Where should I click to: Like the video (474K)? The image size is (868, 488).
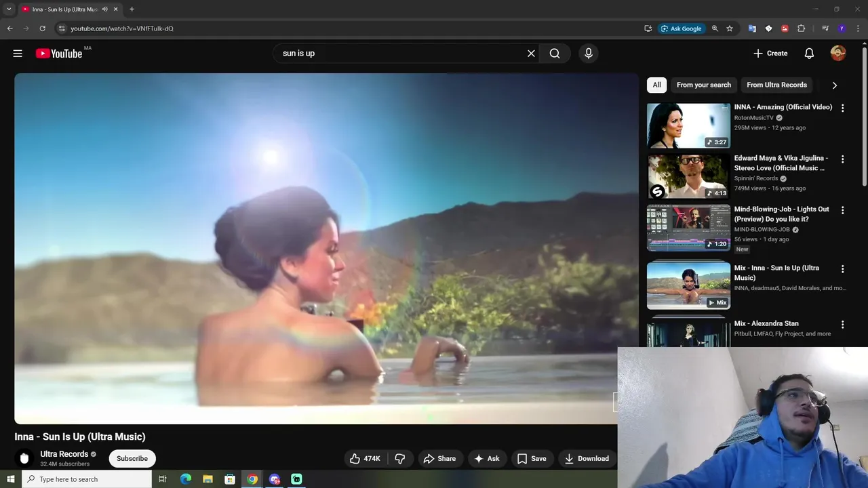[365, 459]
